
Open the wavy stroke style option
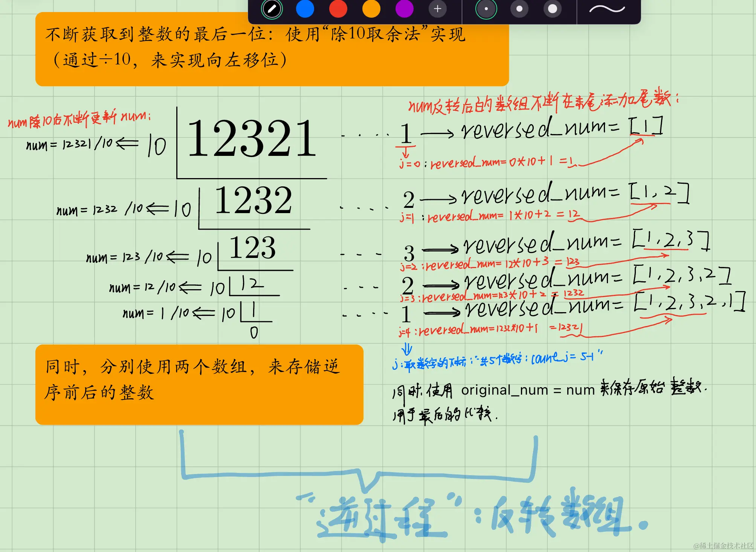click(x=607, y=9)
